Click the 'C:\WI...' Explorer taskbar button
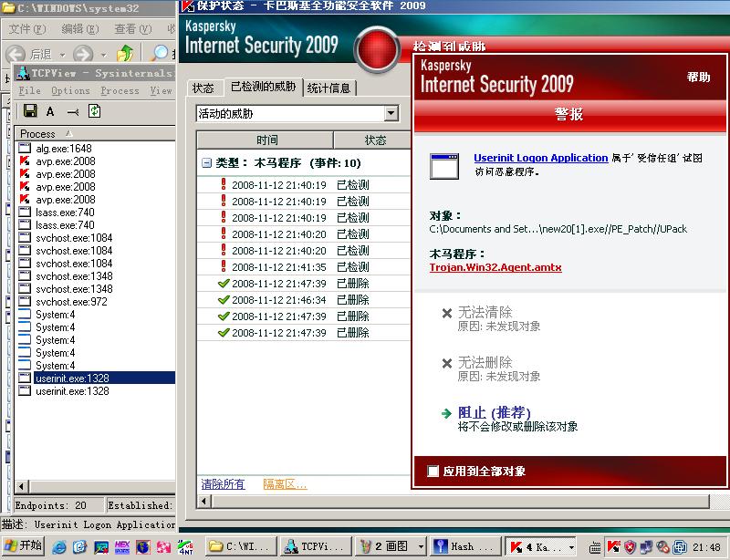 (x=241, y=546)
